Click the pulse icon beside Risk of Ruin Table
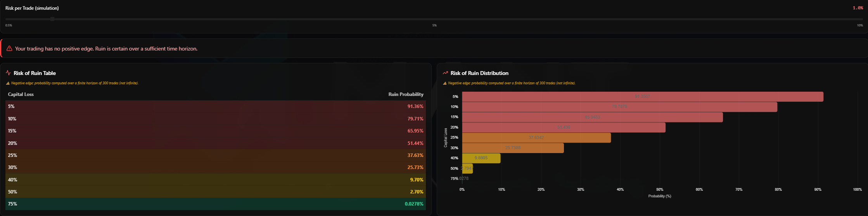The image size is (868, 216). tap(9, 73)
